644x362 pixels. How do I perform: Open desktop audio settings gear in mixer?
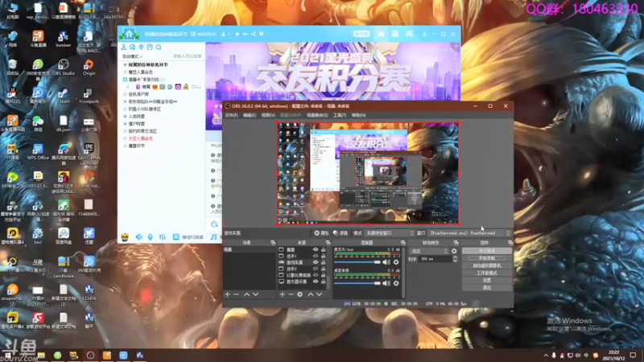pyautogui.click(x=396, y=283)
